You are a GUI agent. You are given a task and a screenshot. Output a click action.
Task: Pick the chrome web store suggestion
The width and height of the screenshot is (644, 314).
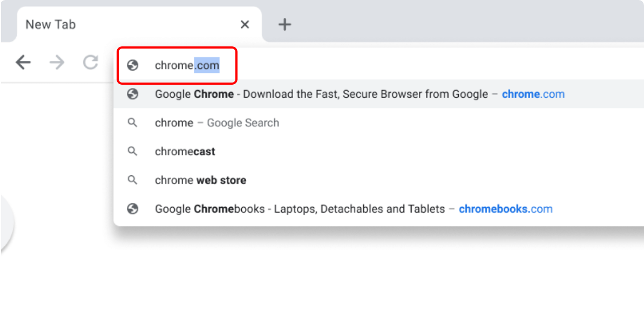point(200,180)
